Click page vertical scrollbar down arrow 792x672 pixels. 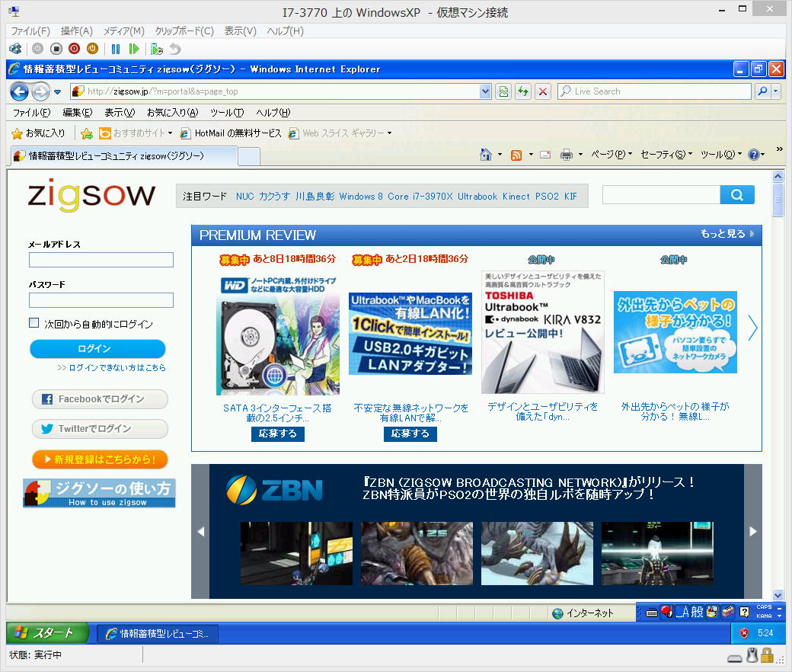778,595
